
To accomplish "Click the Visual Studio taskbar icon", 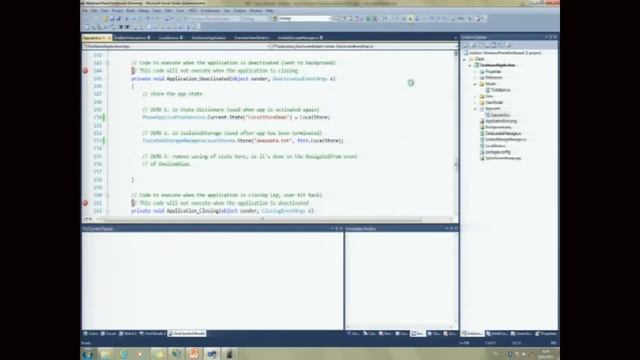I will [x=212, y=354].
